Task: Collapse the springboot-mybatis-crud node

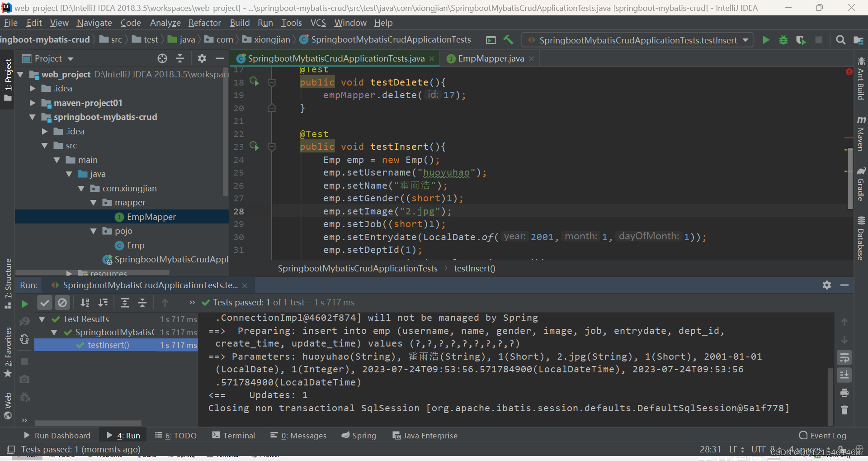Action: pos(33,117)
